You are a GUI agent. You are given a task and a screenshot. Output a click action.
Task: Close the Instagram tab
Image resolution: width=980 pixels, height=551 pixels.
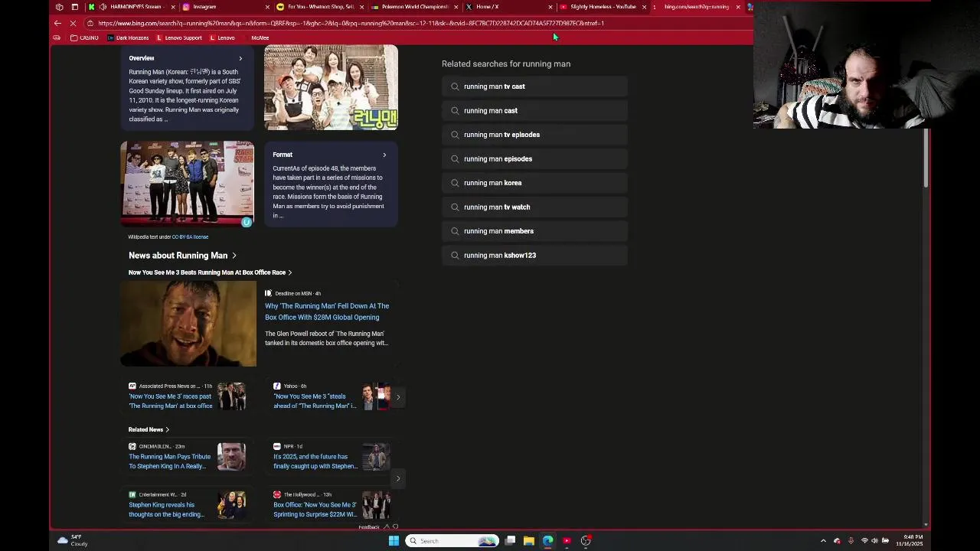tap(267, 7)
